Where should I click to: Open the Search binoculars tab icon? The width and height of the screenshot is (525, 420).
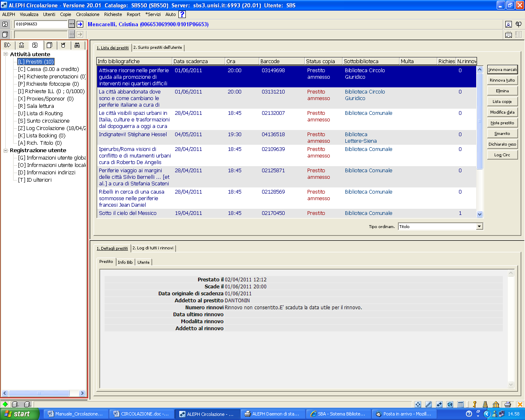click(77, 45)
